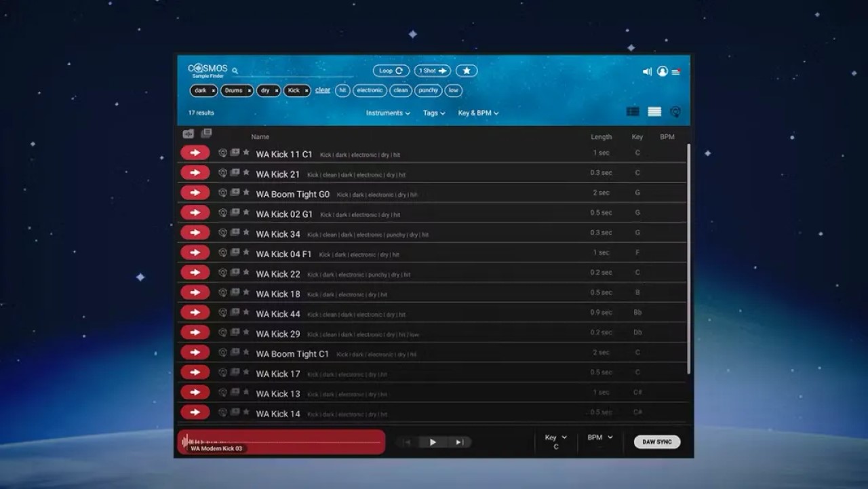Screen dimensions: 868x489
Task: Favorite WA Kick 21 with star
Action: [x=246, y=173]
